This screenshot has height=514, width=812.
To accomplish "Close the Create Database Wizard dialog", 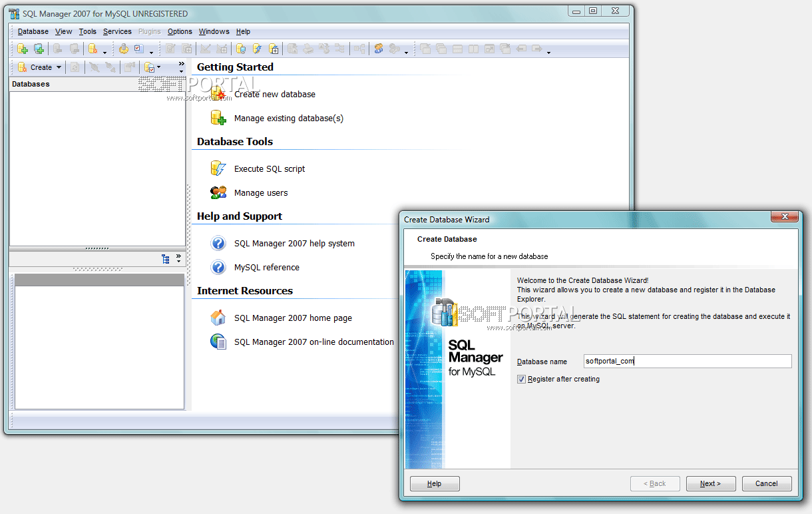I will coord(785,217).
